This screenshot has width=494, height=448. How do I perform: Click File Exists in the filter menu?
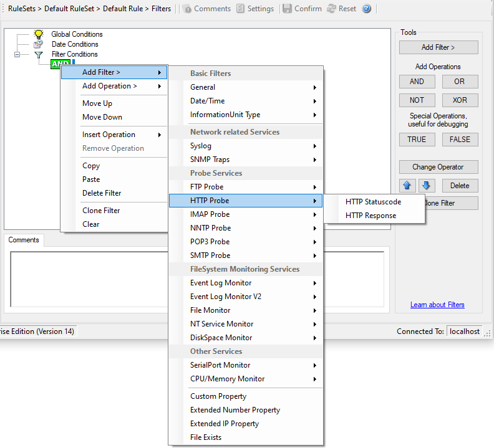[206, 437]
